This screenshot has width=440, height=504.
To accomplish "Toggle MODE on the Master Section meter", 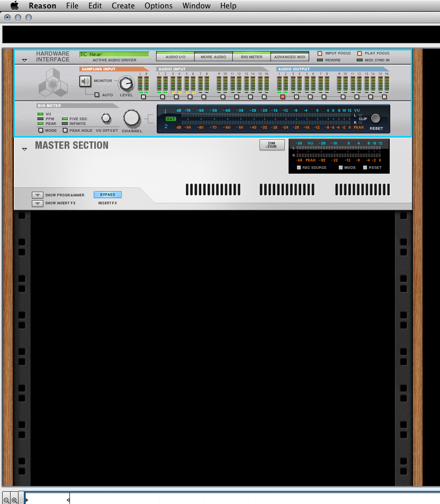I will pos(340,167).
